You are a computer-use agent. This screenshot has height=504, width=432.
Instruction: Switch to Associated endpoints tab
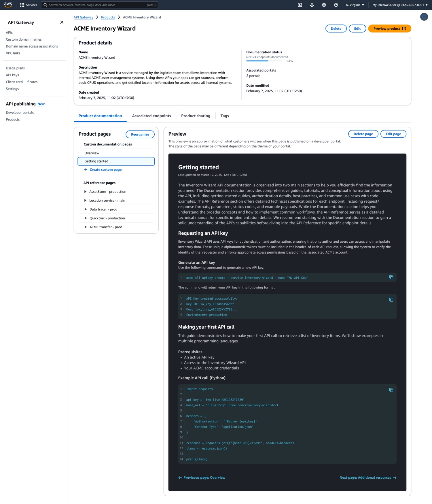coord(151,116)
